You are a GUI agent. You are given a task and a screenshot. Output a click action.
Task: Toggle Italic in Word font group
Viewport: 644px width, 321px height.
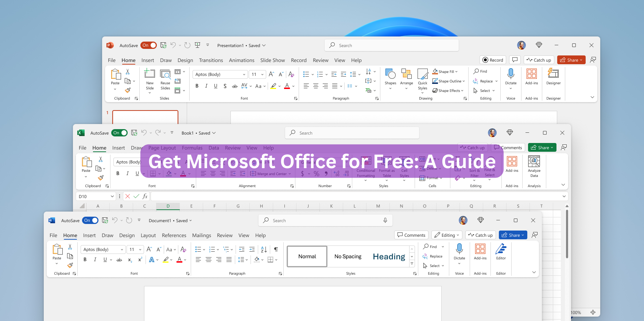coord(95,260)
